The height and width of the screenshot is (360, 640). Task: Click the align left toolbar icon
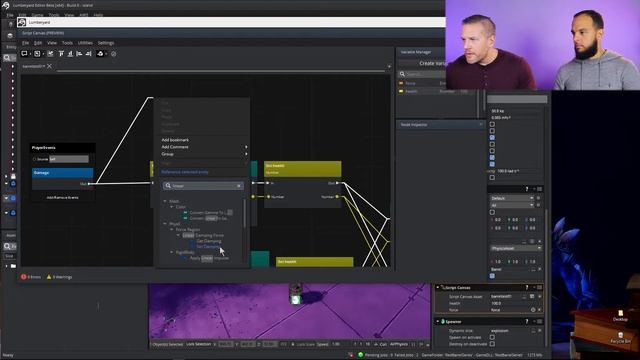tap(79, 53)
